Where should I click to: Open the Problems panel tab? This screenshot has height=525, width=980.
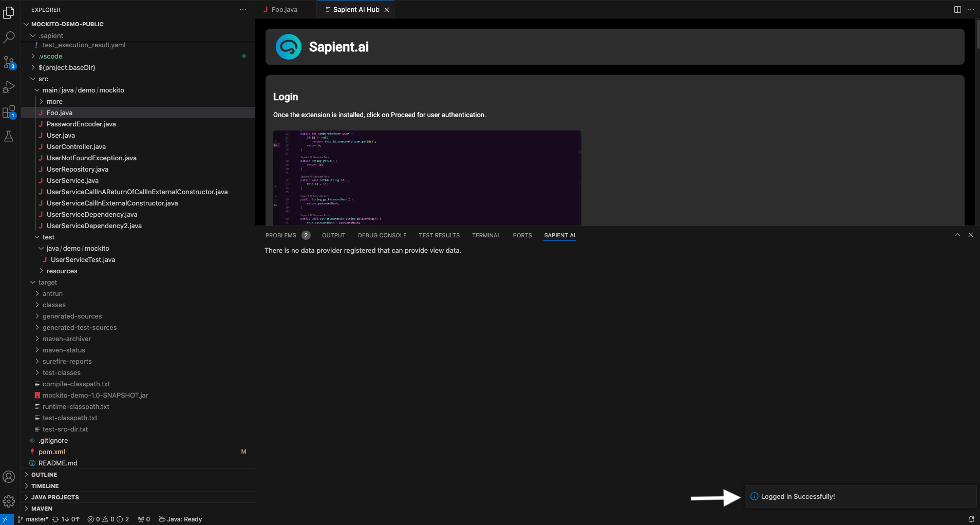(288, 235)
